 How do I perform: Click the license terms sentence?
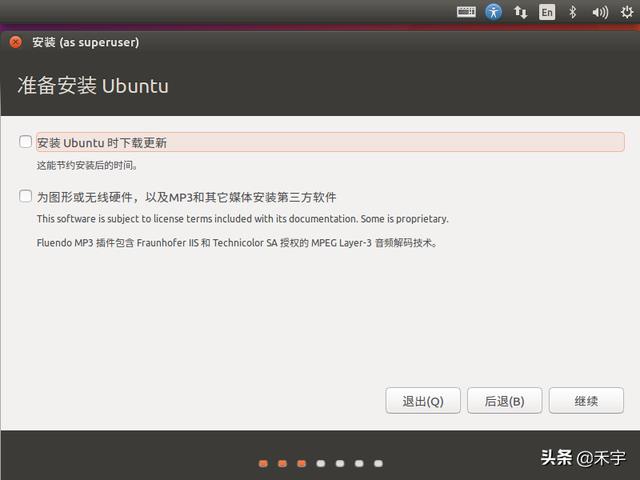pyautogui.click(x=242, y=219)
